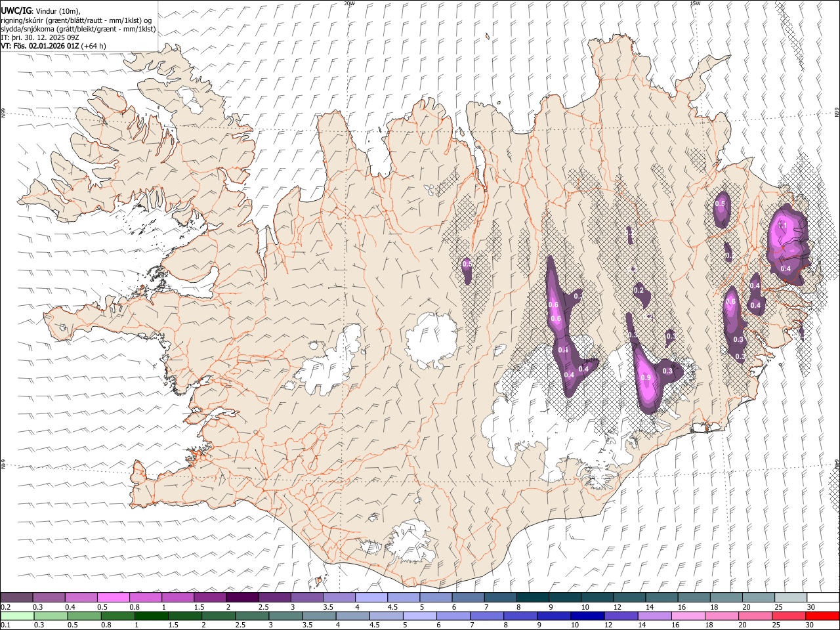Image resolution: width=840 pixels, height=630 pixels.
Task: Select lower legend light pink swatch at 16
Action: pos(687,616)
